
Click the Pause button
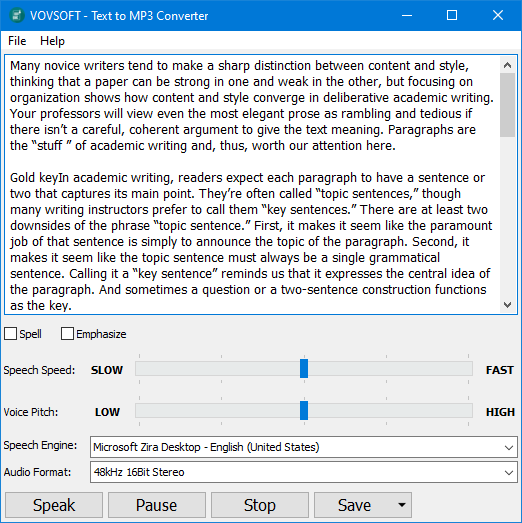(x=156, y=505)
